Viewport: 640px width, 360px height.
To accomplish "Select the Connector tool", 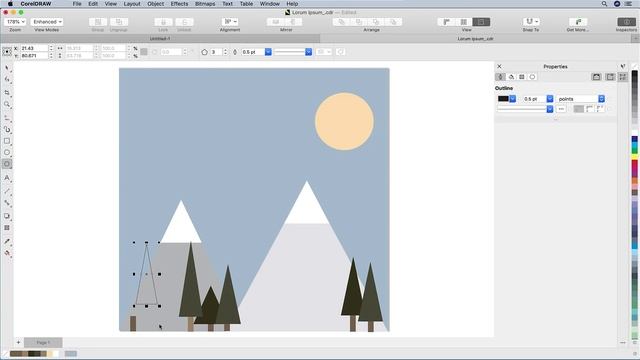I will click(x=7, y=203).
